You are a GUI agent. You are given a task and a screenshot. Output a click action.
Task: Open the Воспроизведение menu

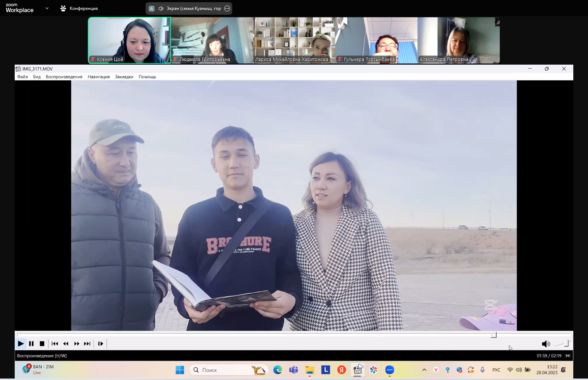[64, 77]
